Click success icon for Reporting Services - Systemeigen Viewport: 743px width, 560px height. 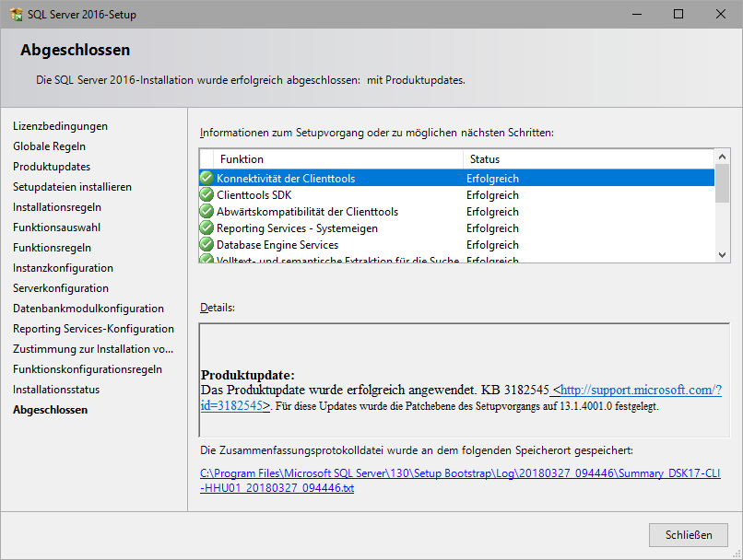(x=206, y=228)
